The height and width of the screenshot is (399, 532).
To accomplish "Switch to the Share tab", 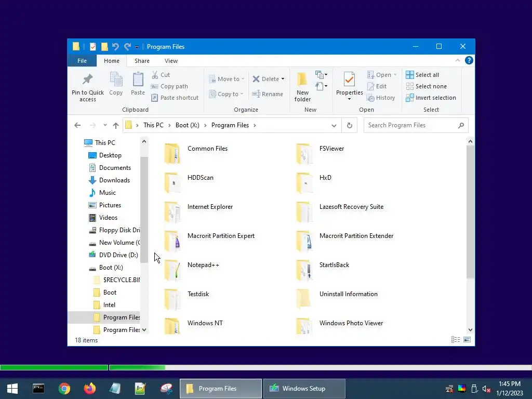I will pyautogui.click(x=142, y=61).
